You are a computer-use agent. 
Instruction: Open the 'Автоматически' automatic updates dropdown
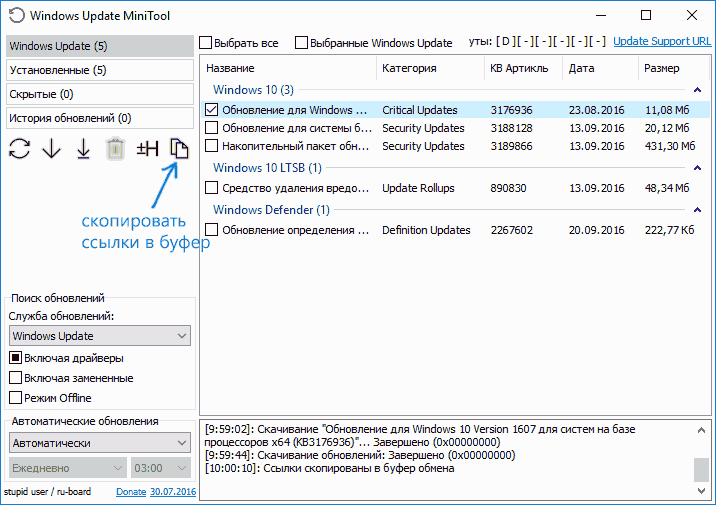pyautogui.click(x=100, y=442)
